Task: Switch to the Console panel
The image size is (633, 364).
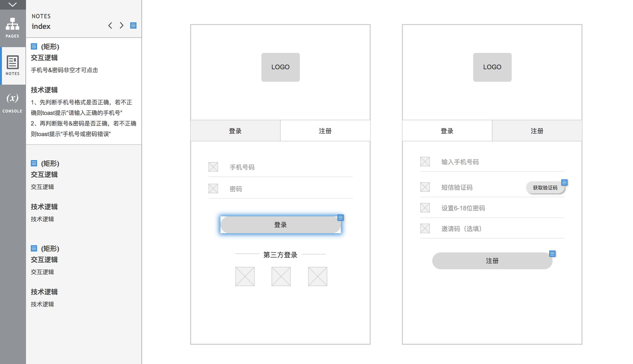Action: pyautogui.click(x=13, y=103)
